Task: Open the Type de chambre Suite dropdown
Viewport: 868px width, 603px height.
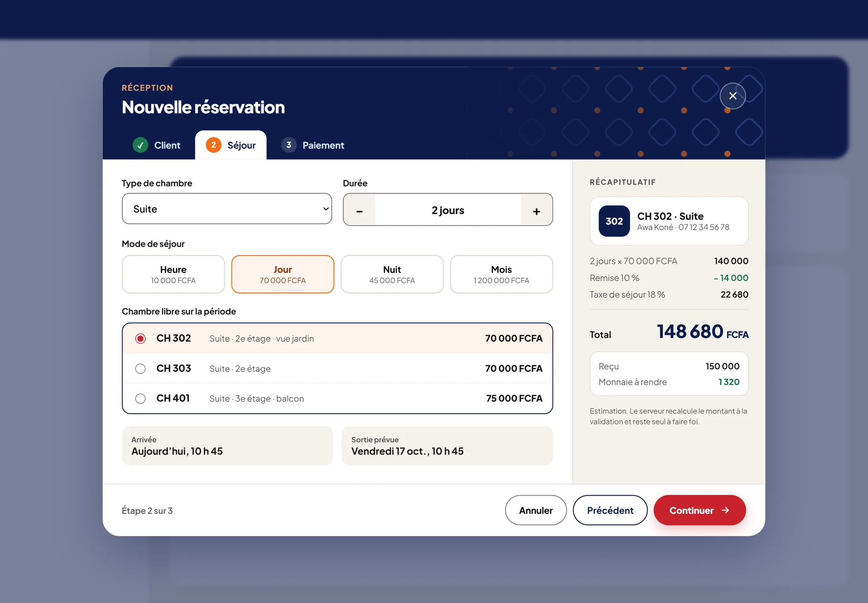Action: pyautogui.click(x=227, y=209)
